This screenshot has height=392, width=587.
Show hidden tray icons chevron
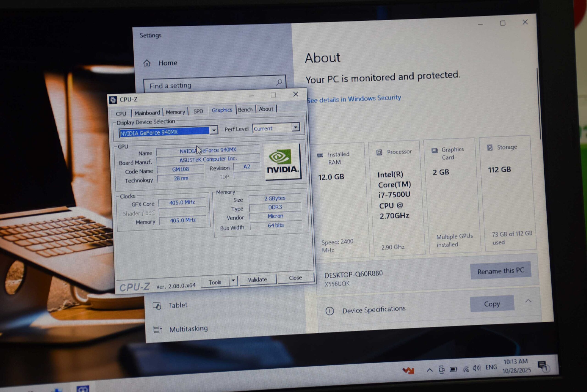tap(430, 370)
